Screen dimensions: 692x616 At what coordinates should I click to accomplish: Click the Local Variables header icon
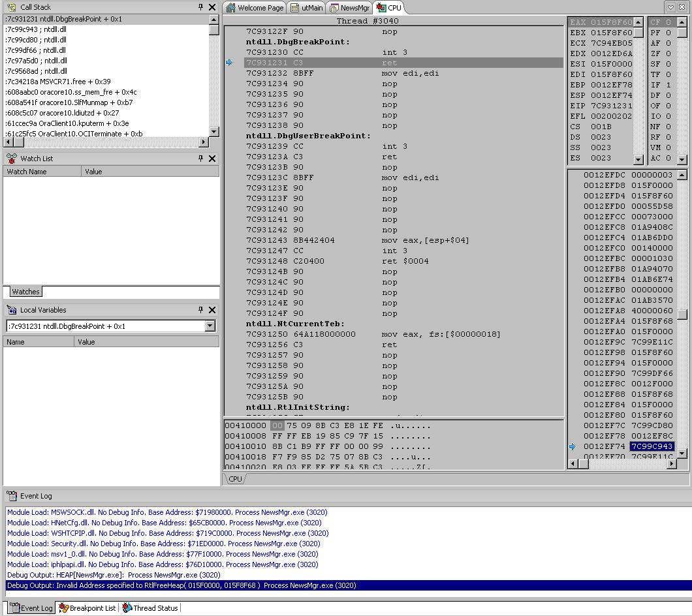click(x=11, y=310)
